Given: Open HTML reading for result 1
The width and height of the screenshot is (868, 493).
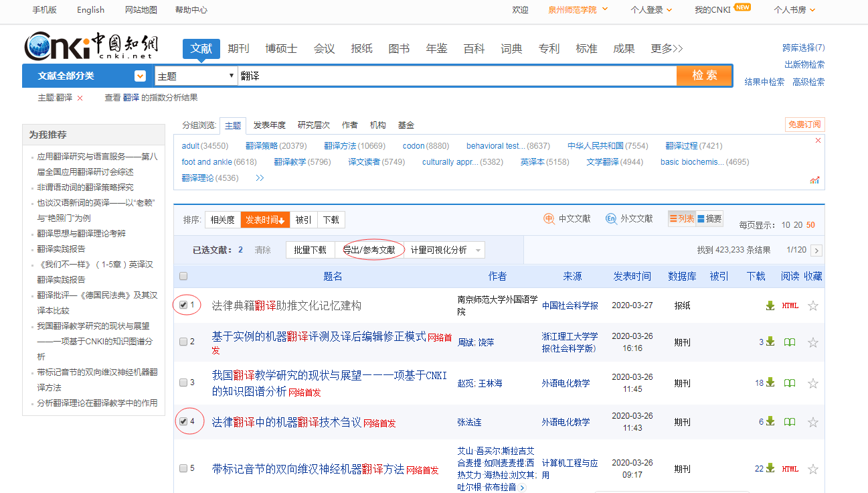Looking at the screenshot, I should pos(790,305).
